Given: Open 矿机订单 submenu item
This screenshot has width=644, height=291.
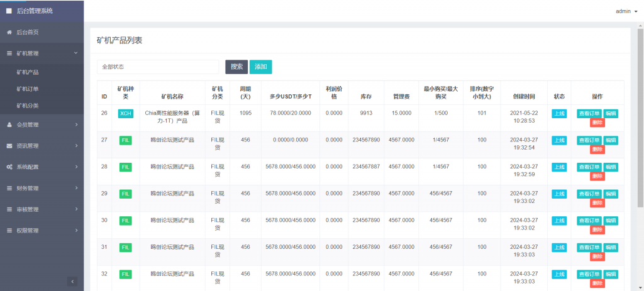Looking at the screenshot, I should (28, 89).
